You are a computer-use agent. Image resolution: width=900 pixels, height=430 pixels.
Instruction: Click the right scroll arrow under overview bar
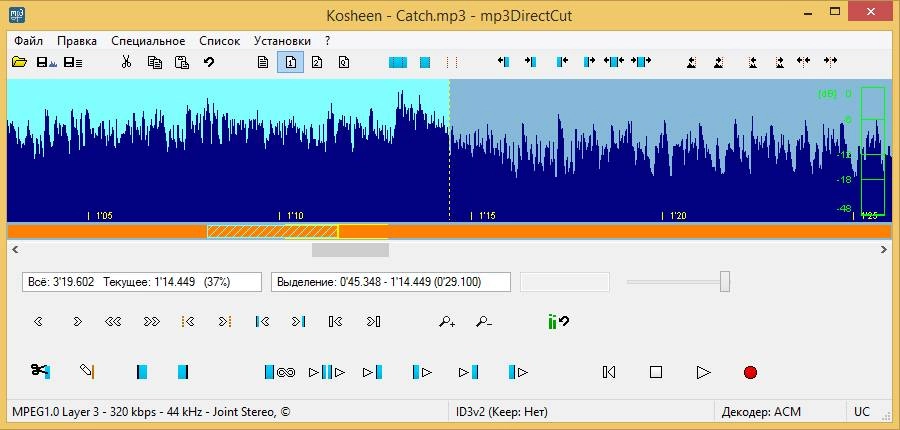click(884, 250)
